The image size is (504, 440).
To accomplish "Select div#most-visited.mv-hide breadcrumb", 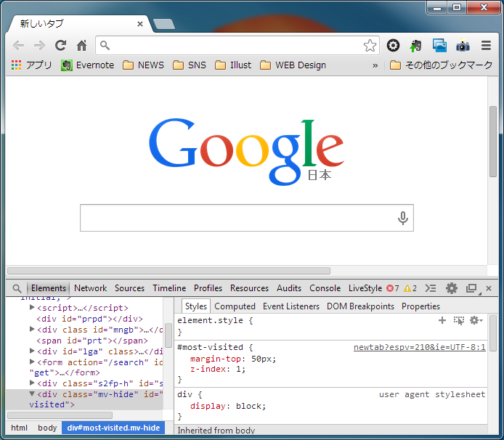I will pyautogui.click(x=113, y=428).
